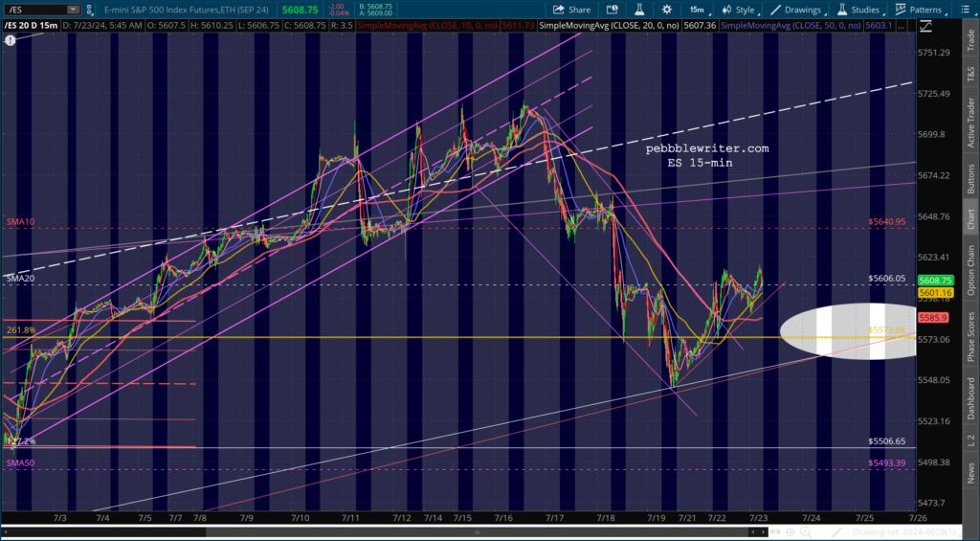Select the Chart sidebar tab
Image resolution: width=980 pixels, height=541 pixels.
click(971, 219)
